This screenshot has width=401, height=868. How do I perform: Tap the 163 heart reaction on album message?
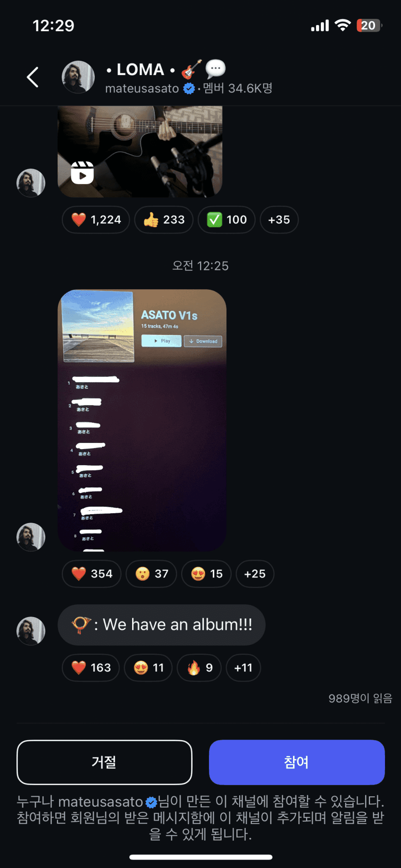[x=91, y=668]
